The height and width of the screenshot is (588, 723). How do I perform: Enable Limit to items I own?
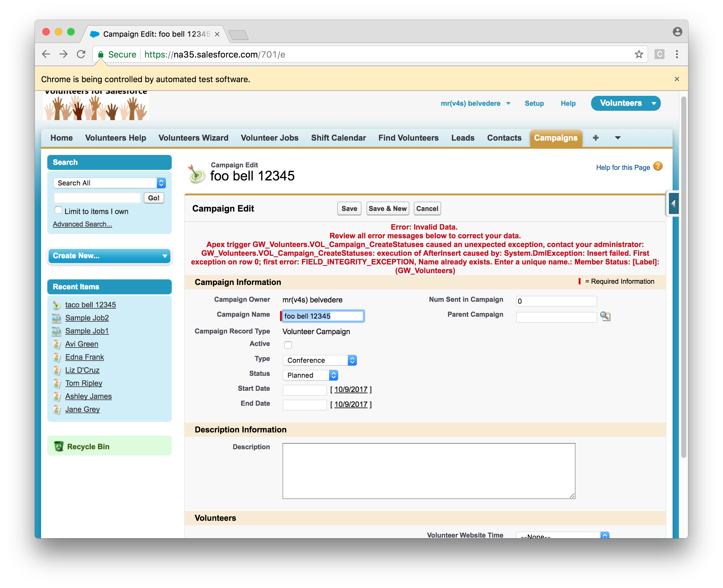[x=58, y=210]
